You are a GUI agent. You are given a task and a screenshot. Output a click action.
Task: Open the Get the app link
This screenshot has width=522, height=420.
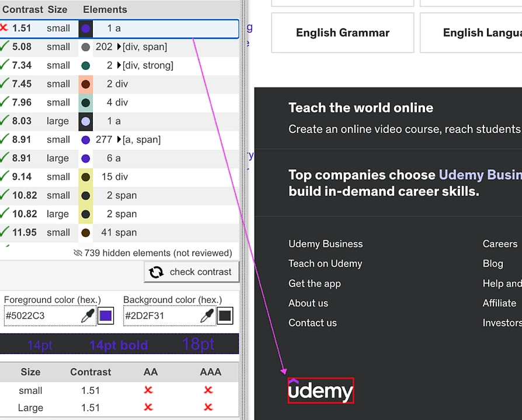(x=315, y=283)
